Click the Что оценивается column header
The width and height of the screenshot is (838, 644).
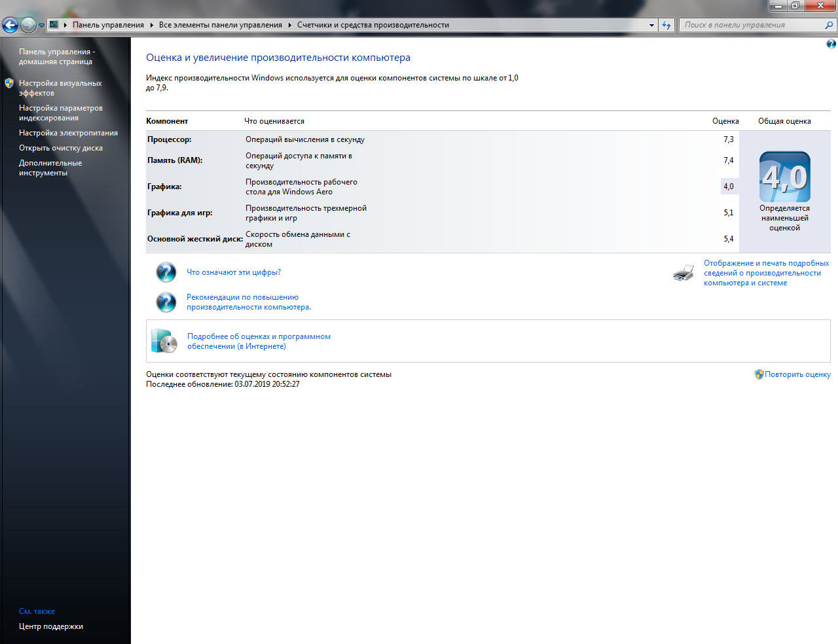274,121
